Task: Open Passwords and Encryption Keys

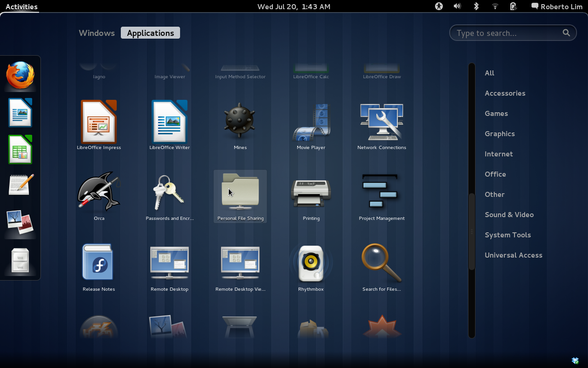Action: pyautogui.click(x=170, y=192)
